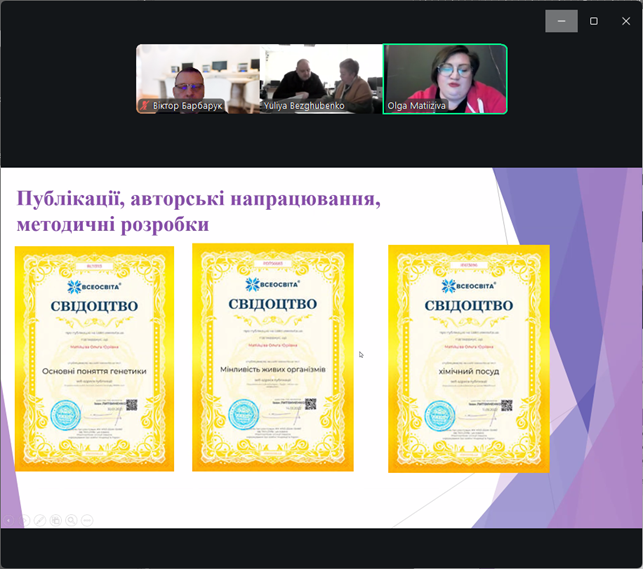The width and height of the screenshot is (643, 569).
Task: Go to previous slide using the back arrow
Action: [8, 521]
